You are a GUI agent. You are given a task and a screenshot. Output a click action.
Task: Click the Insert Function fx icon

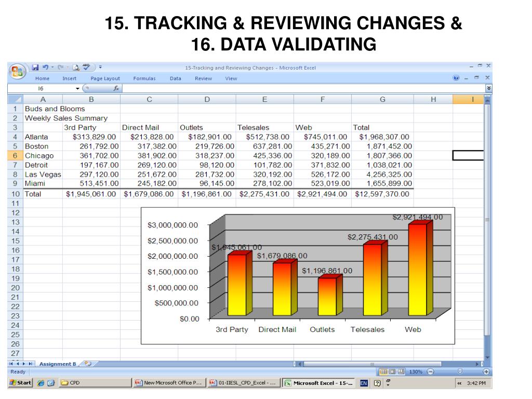(x=116, y=88)
